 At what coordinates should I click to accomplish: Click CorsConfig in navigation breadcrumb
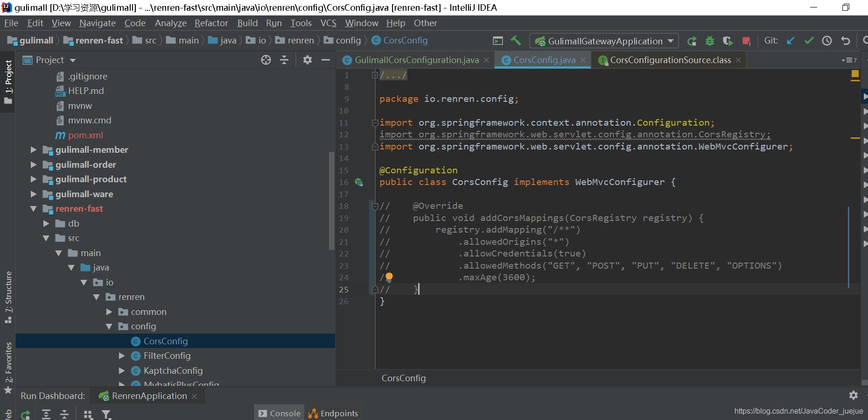pyautogui.click(x=399, y=41)
